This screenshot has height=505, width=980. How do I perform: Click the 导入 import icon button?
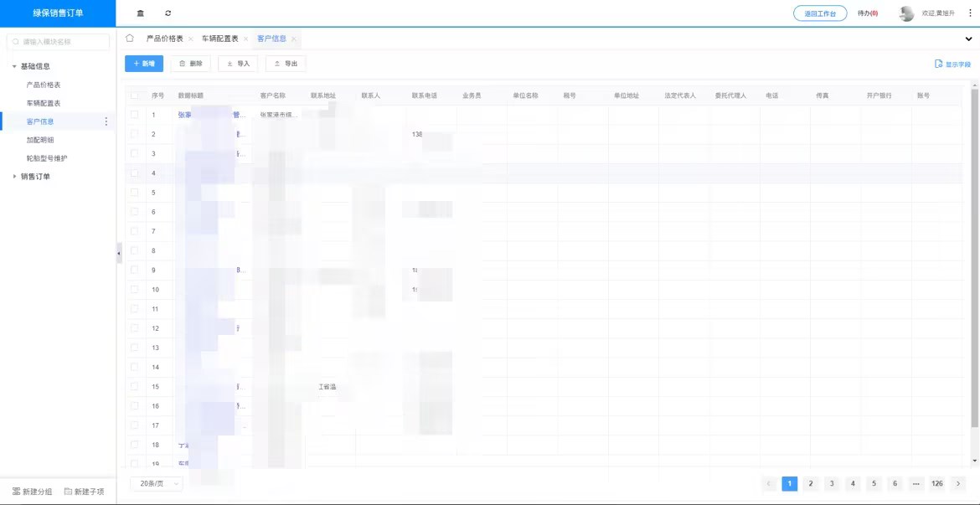236,63
